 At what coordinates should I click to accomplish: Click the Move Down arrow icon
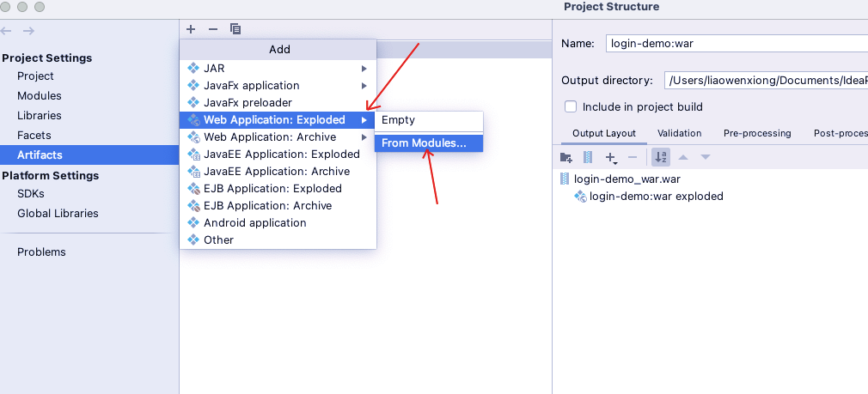[x=706, y=157]
